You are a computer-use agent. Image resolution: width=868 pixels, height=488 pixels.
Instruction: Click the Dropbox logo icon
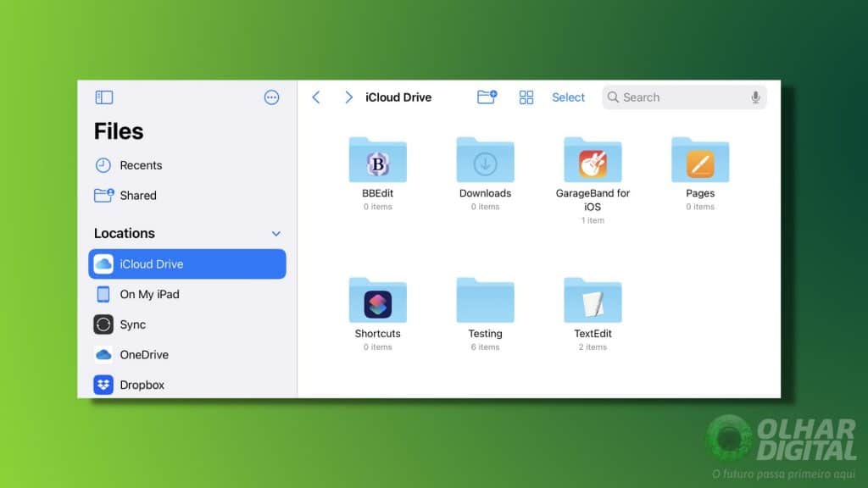(103, 385)
